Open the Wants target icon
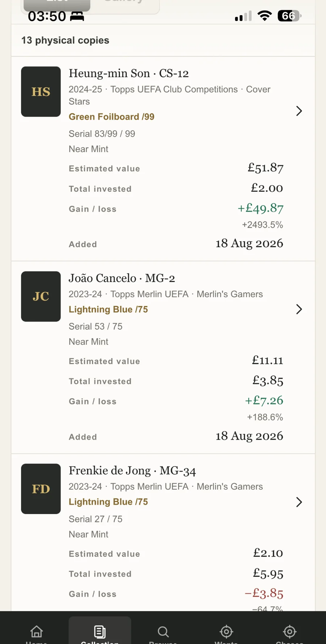Viewport: 326px width, 644px height. tap(226, 632)
